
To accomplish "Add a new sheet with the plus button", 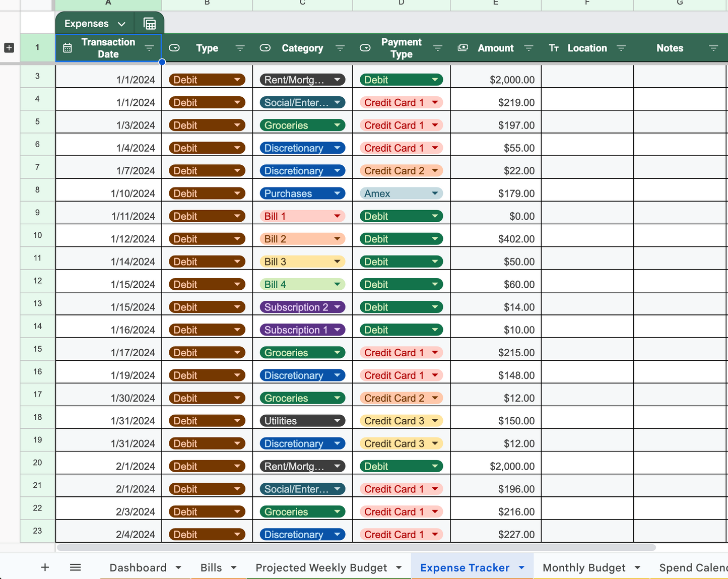I will [x=45, y=567].
